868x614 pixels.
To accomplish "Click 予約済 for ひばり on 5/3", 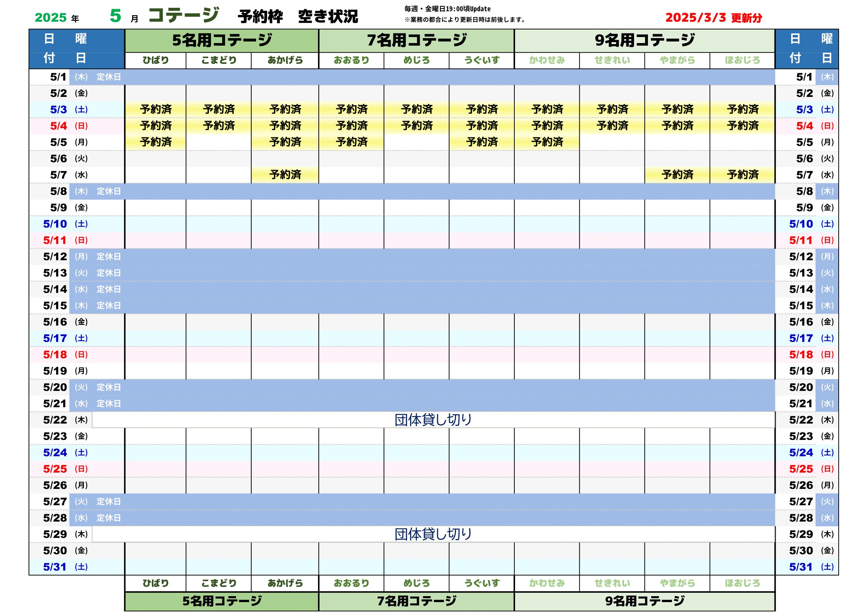I will click(x=156, y=110).
